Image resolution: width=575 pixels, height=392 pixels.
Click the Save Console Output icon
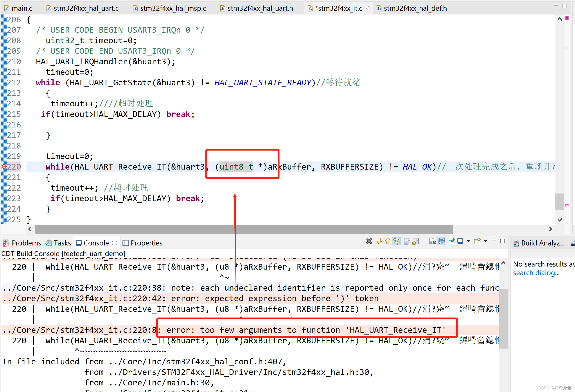coord(407,241)
